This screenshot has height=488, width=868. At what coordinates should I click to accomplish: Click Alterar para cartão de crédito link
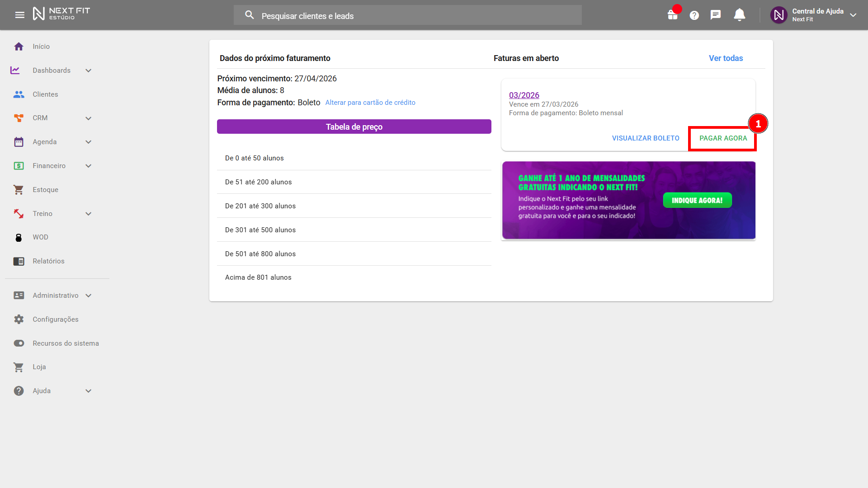370,103
